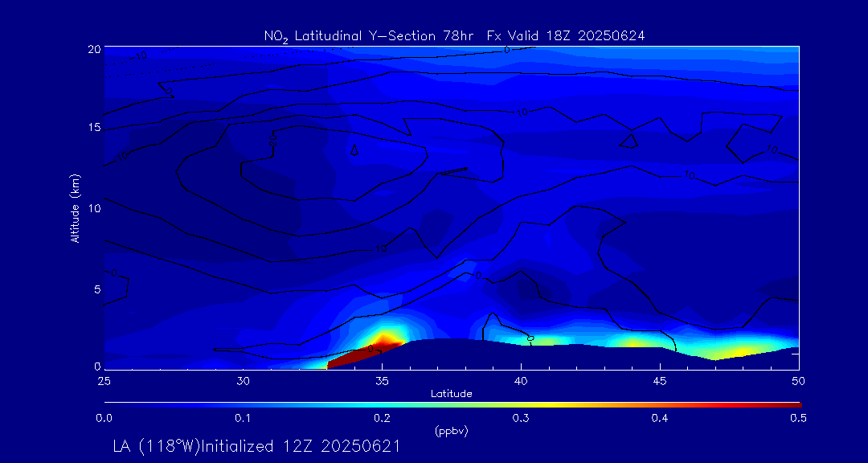Click the colorbar label "0.5"
868x463 pixels.
(x=798, y=419)
